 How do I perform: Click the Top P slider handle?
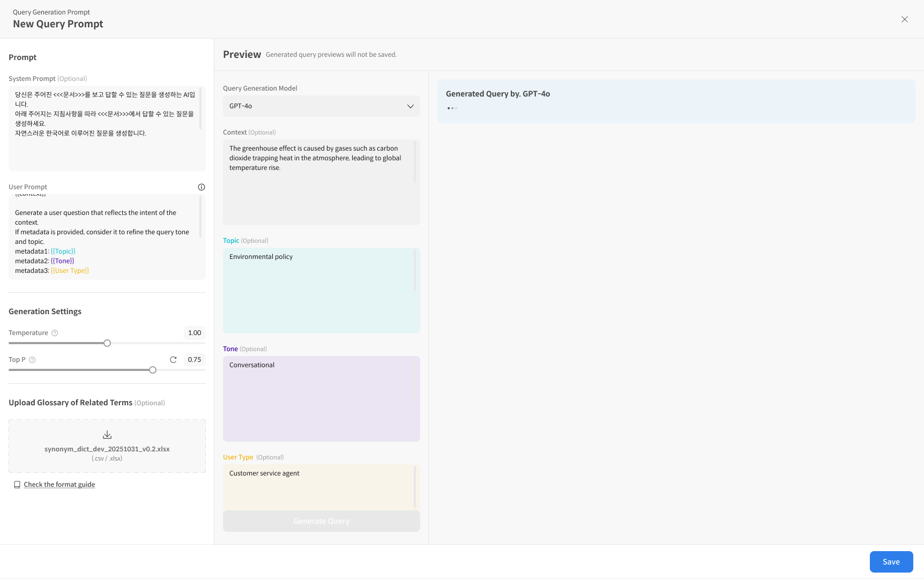pos(153,370)
